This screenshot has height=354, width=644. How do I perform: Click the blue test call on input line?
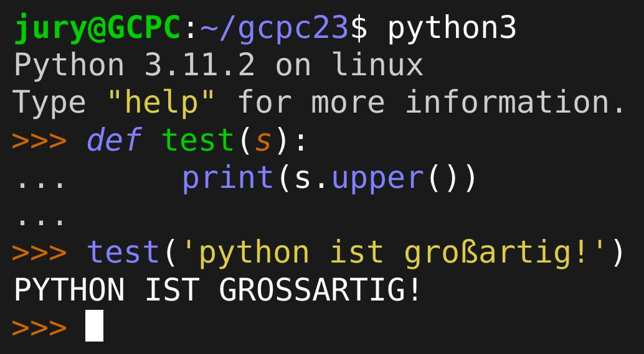coord(123,253)
